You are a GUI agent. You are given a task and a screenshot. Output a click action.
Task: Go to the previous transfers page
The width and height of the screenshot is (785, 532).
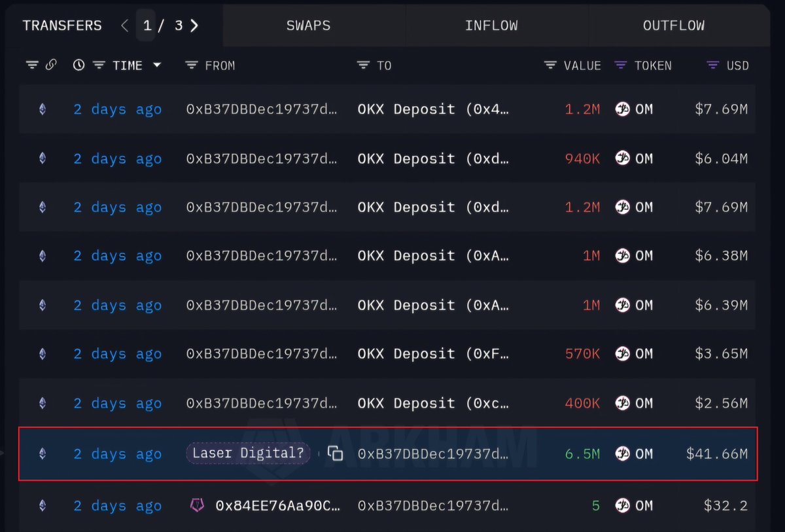125,26
